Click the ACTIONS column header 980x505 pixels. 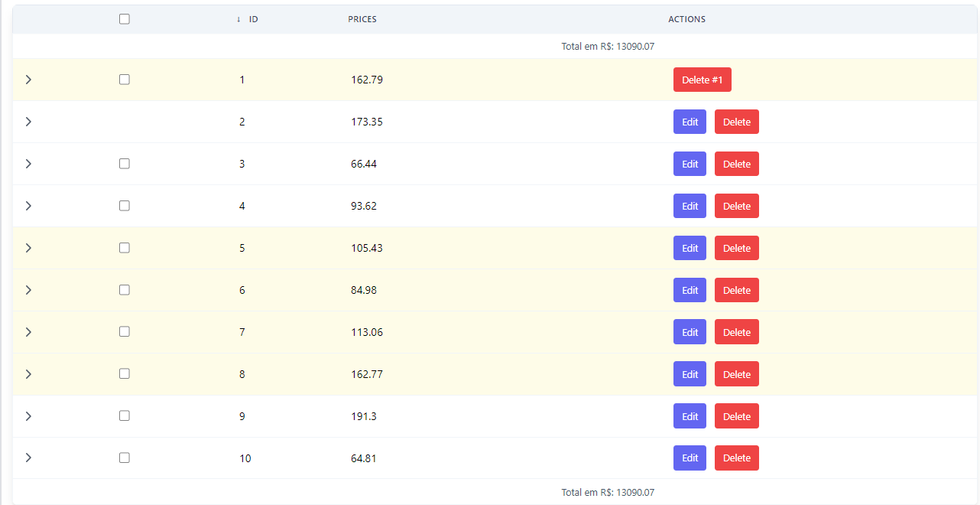[686, 19]
